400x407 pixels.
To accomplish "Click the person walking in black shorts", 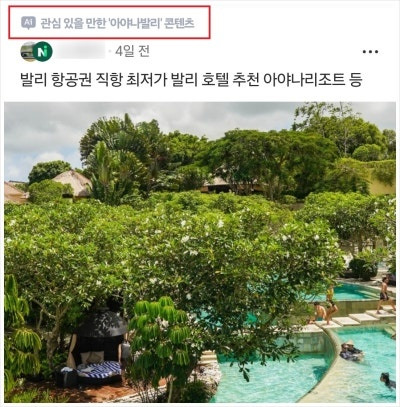I will [x=384, y=296].
